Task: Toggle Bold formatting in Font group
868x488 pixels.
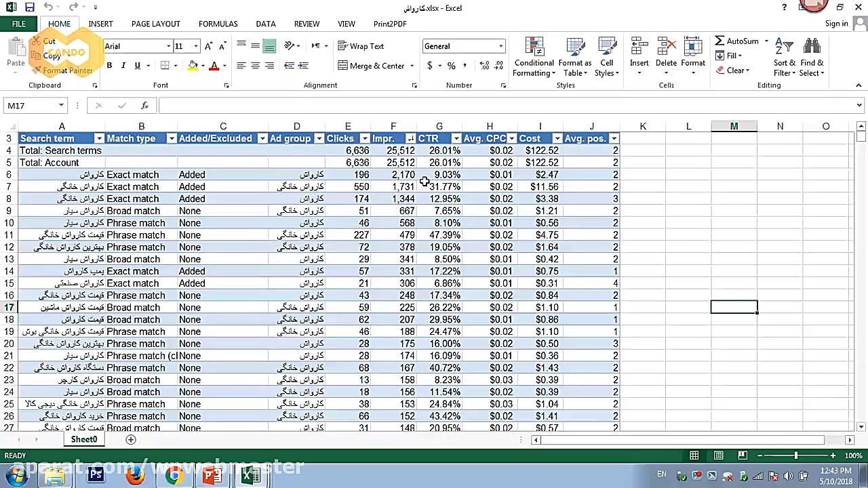Action: click(109, 66)
